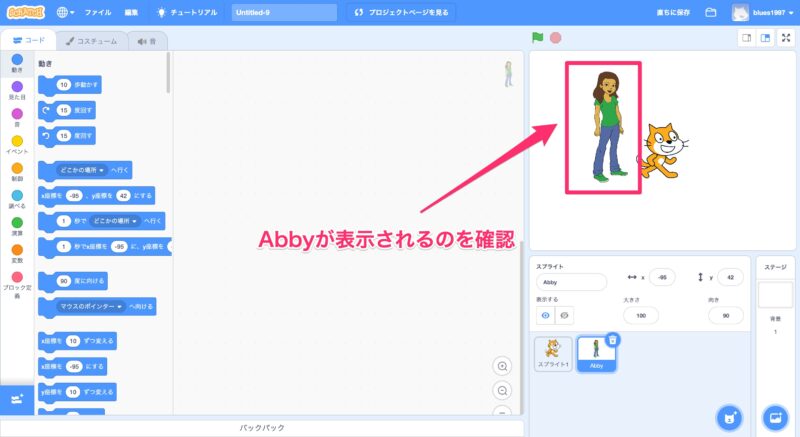Show the sprite with eye icon
The width and height of the screenshot is (800, 437).
click(x=547, y=315)
